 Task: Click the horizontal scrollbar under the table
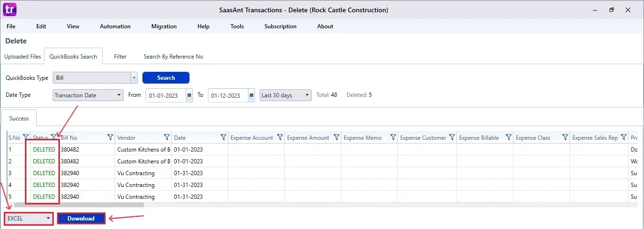79,205
